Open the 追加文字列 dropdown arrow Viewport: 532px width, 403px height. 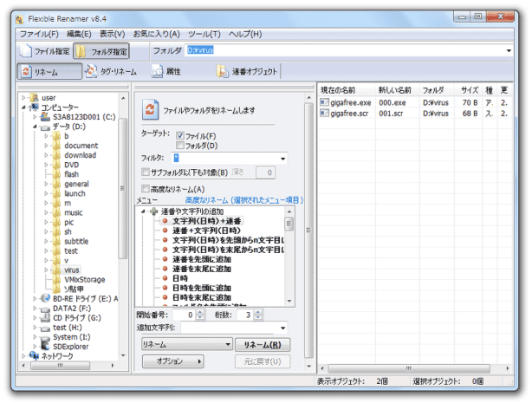(x=282, y=328)
